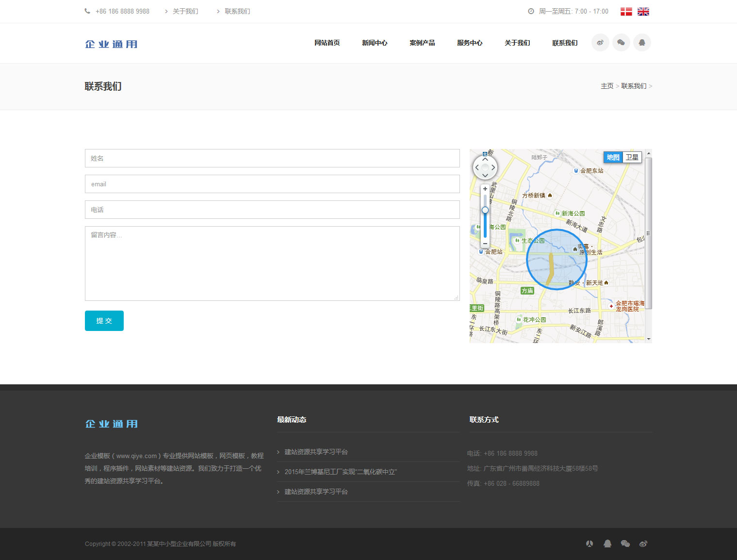Screen dimensions: 737x560
Task: Open the 2015年兰博基尼工厂 news link
Action: click(x=340, y=472)
